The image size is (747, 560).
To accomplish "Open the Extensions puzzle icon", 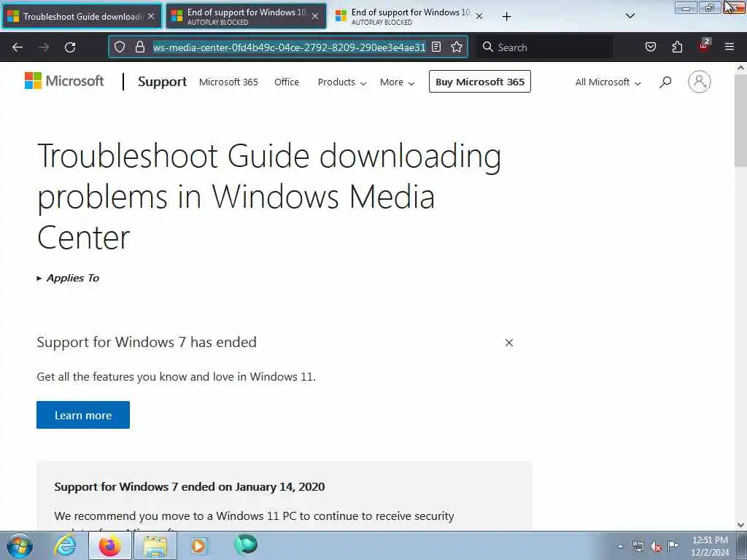I will click(x=677, y=47).
